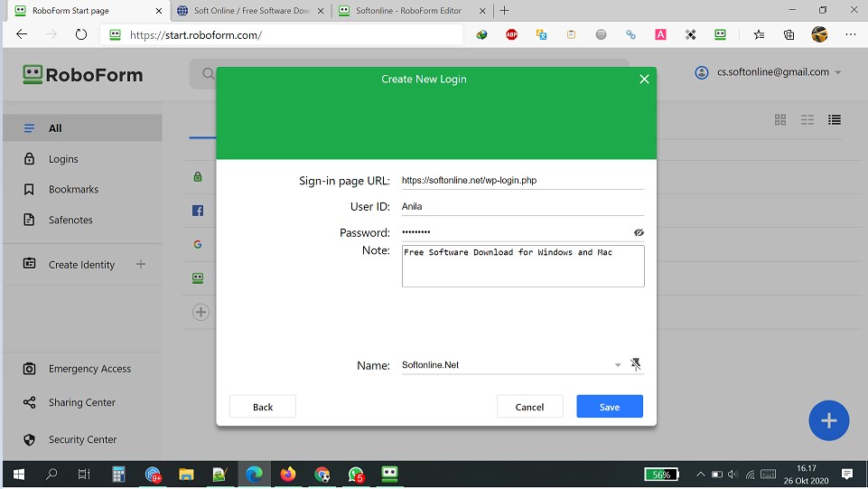Open the Windows notification center
868x489 pixels.
point(847,474)
